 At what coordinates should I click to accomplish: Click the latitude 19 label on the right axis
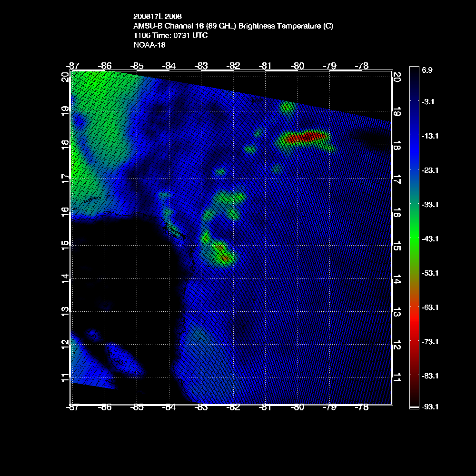[x=397, y=112]
